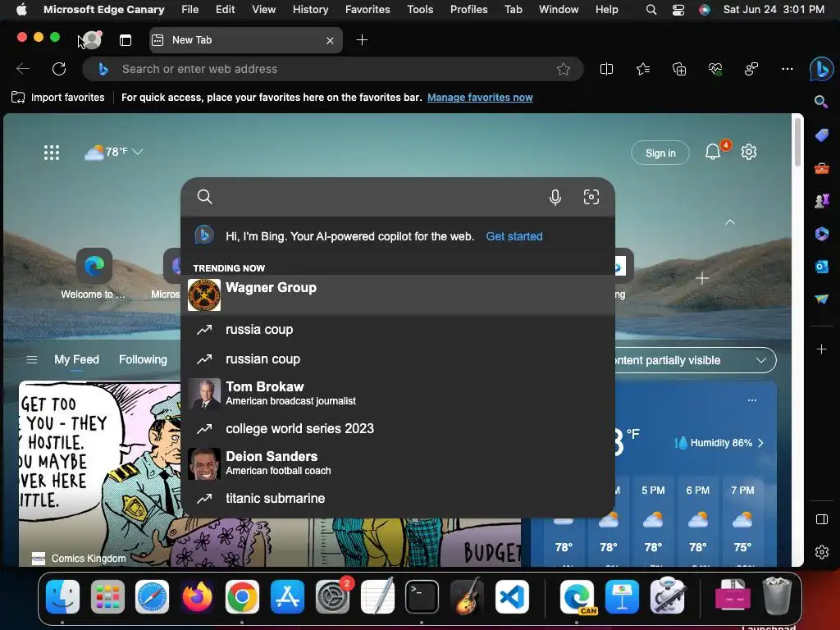Open weather card more options ellipsis

(x=752, y=400)
